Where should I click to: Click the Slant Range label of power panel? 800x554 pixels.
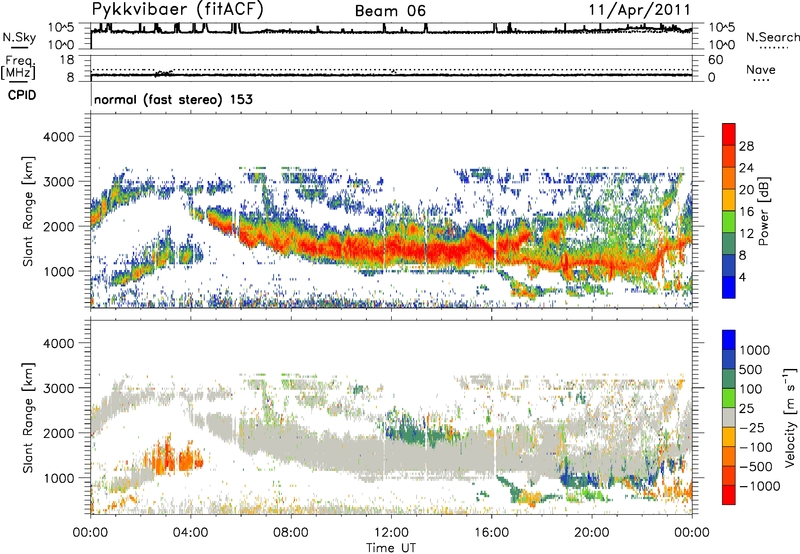(28, 211)
